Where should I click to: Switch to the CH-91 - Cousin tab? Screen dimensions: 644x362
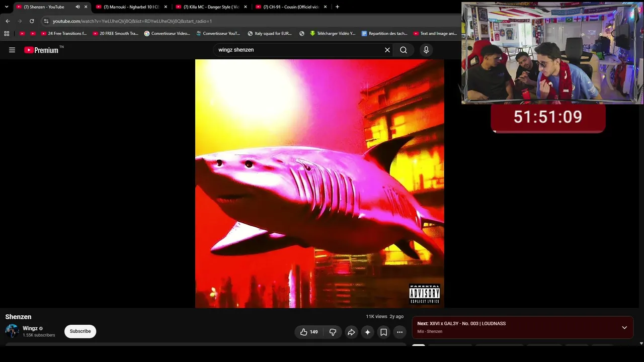pos(292,7)
